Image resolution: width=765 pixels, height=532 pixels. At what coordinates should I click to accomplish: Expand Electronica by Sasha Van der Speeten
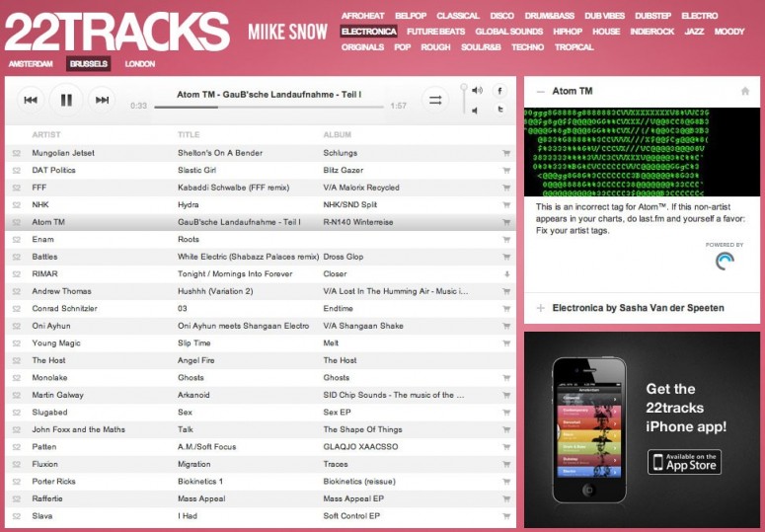click(x=541, y=308)
